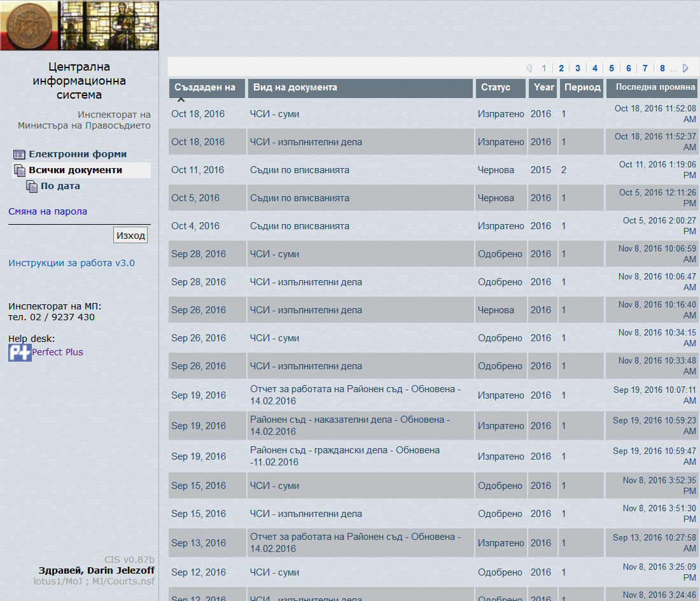Click the CIS v0.87b version label
This screenshot has height=601, width=700.
click(x=129, y=560)
